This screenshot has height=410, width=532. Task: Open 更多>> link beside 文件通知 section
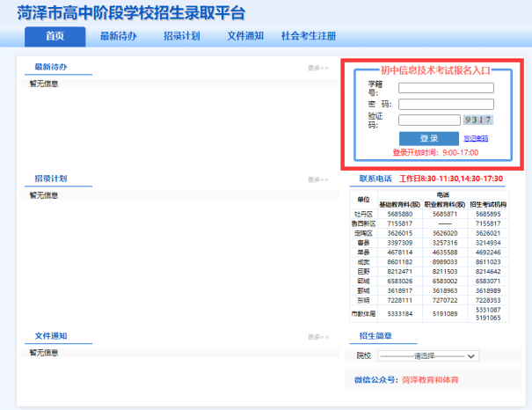click(x=318, y=337)
